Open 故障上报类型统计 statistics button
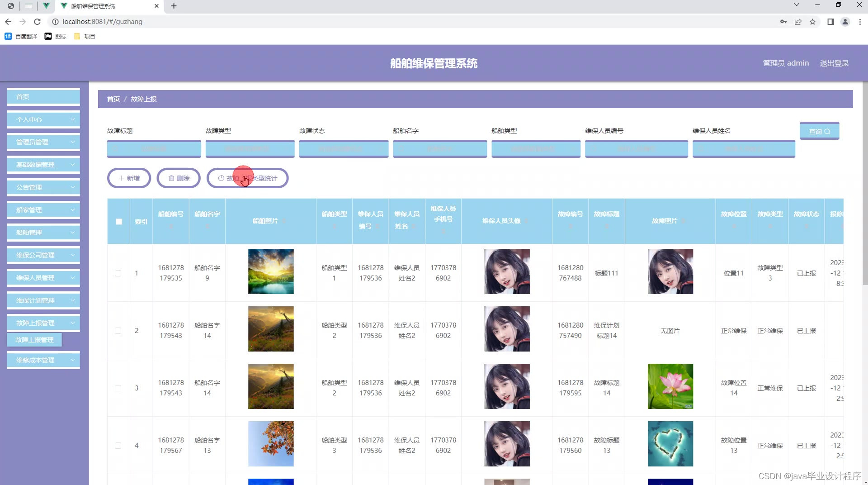868x485 pixels. tap(247, 178)
